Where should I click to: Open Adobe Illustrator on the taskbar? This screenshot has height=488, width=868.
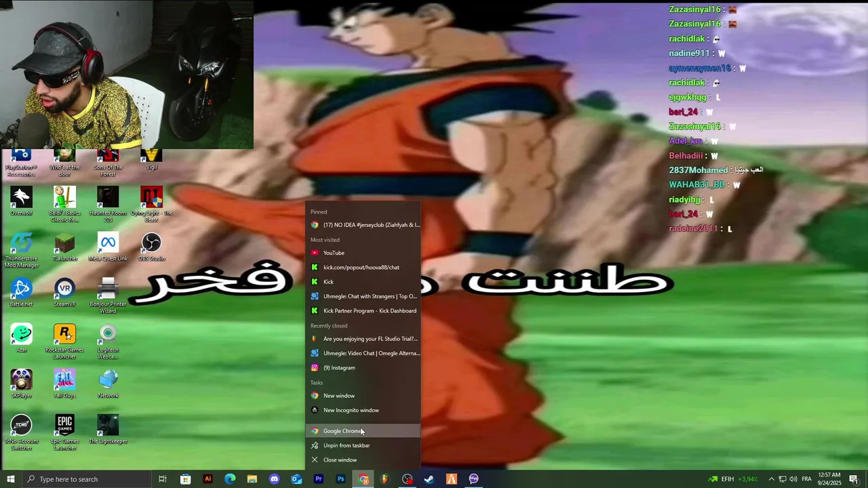(208, 479)
